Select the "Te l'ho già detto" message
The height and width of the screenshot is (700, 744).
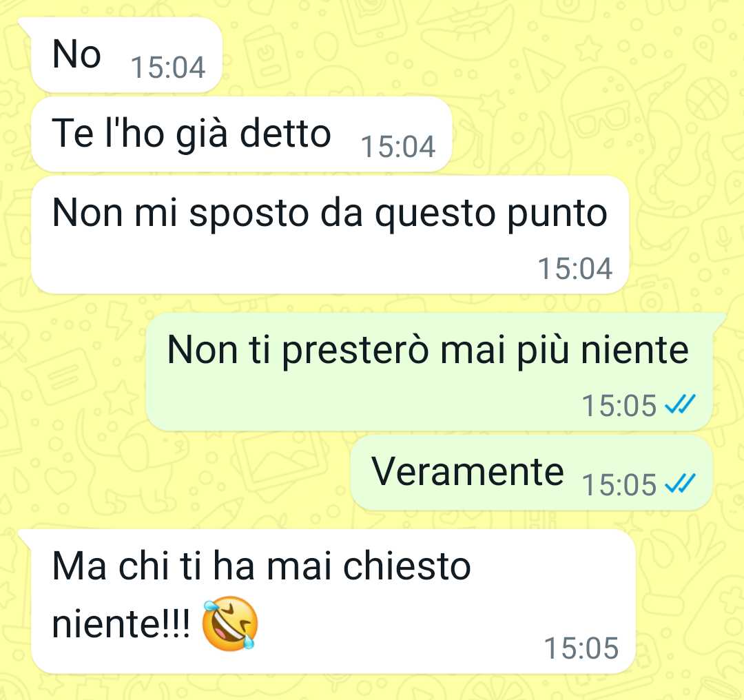(241, 134)
